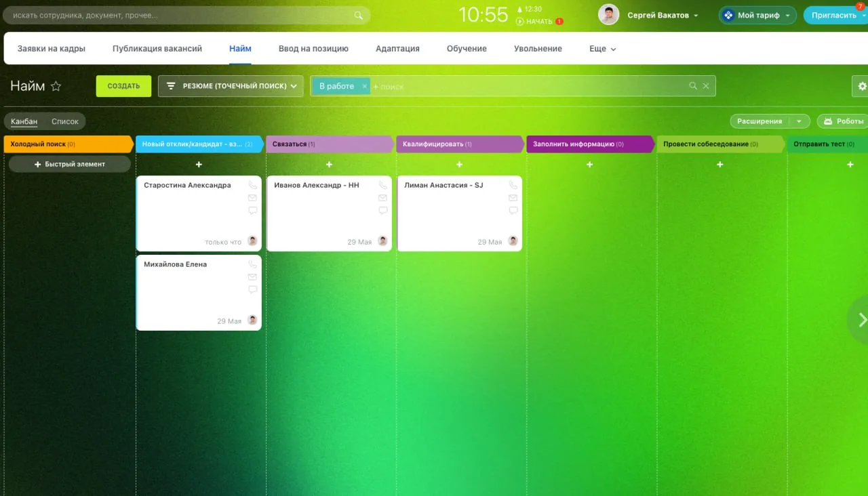This screenshot has width=868, height=496.
Task: Open the Адаптация tab
Action: click(x=397, y=49)
